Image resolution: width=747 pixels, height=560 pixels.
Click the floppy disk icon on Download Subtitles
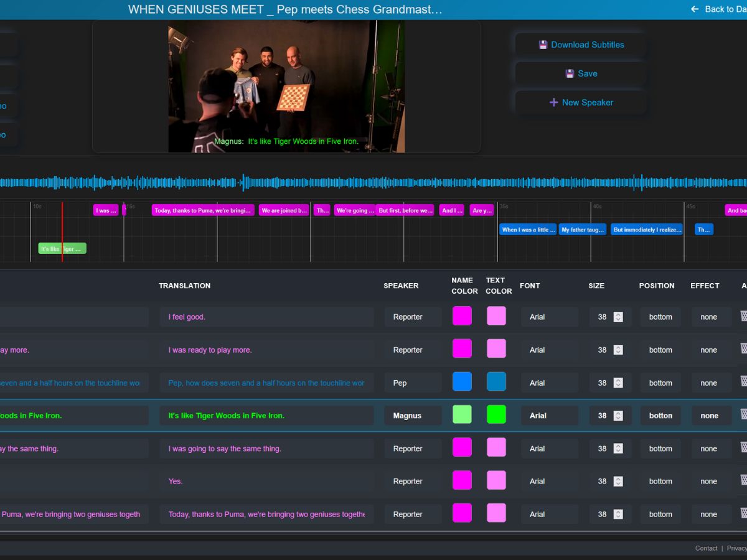543,44
